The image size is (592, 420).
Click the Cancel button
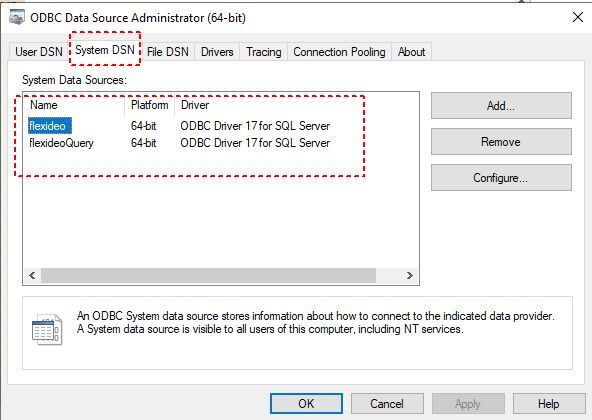click(x=387, y=403)
